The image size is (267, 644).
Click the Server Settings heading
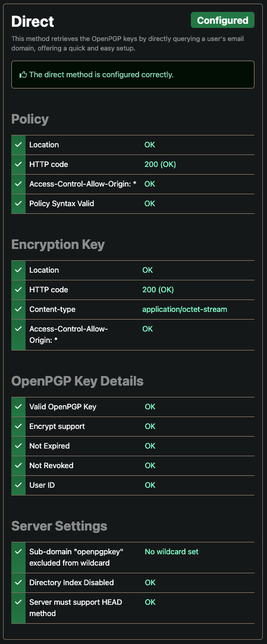point(59,526)
